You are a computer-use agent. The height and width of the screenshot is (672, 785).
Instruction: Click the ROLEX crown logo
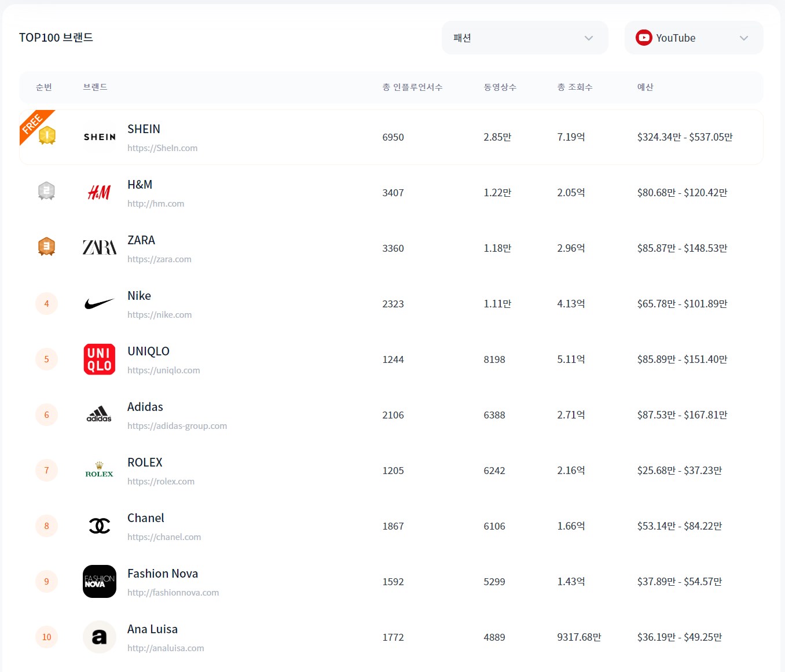[99, 469]
